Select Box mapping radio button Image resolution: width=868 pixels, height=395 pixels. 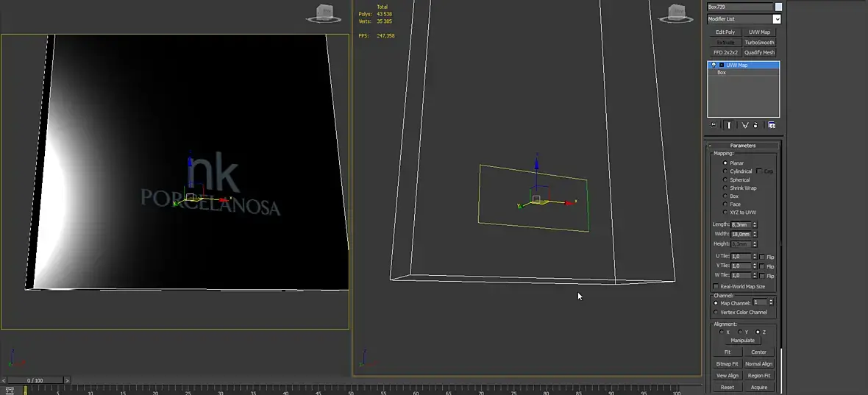[x=725, y=196]
